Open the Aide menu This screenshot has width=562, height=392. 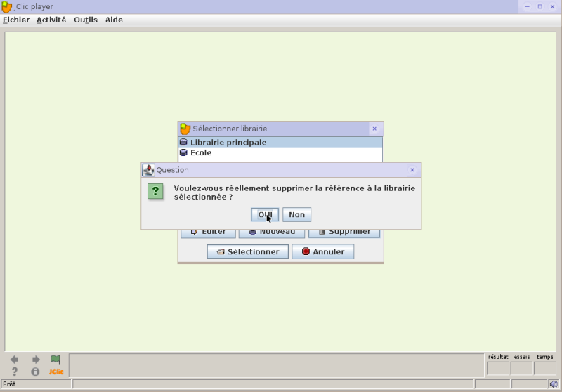click(x=114, y=20)
